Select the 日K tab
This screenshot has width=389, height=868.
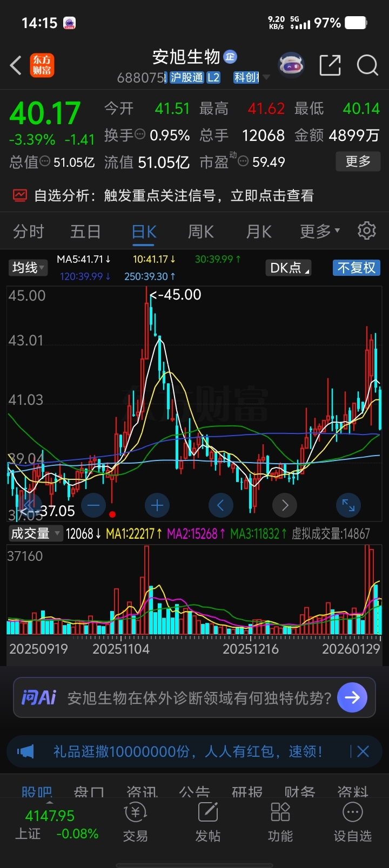pyautogui.click(x=144, y=232)
